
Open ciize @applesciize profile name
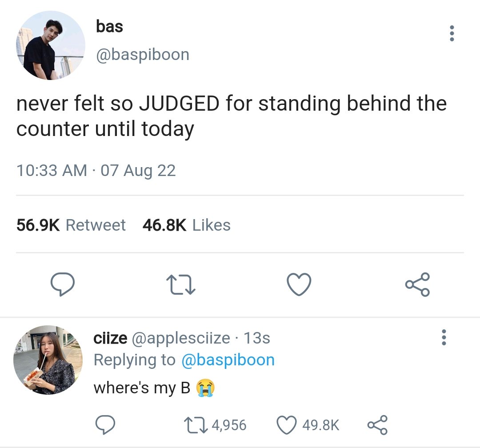click(162, 338)
